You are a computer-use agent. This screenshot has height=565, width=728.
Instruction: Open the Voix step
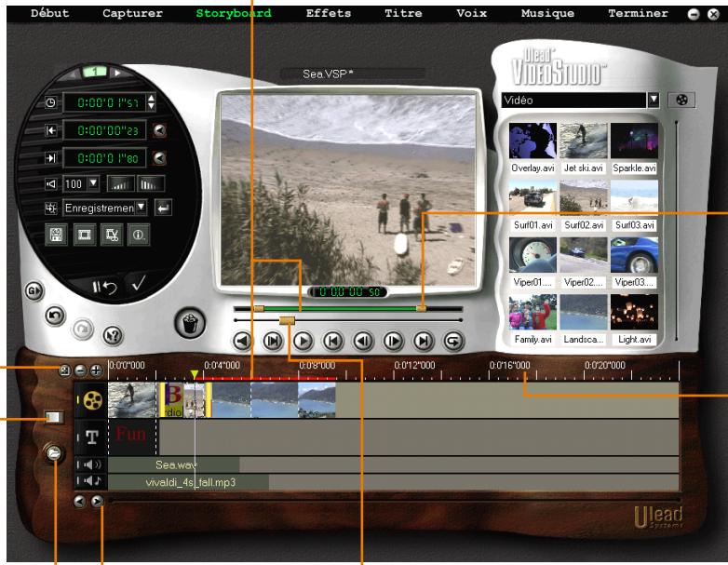coord(471,13)
